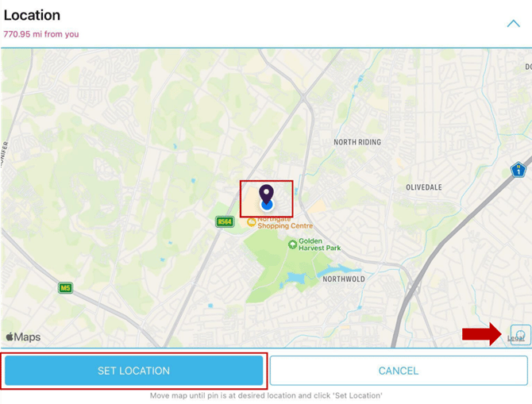Click the purple location pin marker
The height and width of the screenshot is (404, 532).
click(266, 194)
